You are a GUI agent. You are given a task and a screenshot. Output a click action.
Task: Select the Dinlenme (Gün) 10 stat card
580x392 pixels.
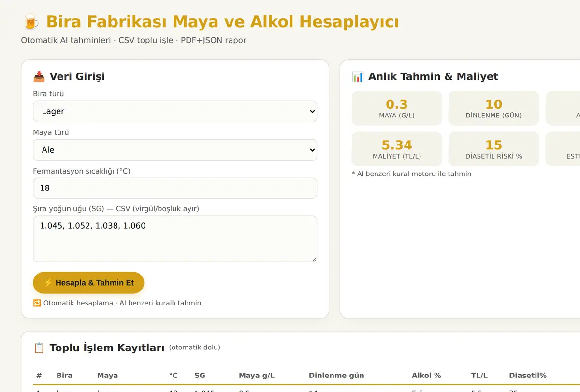(493, 108)
